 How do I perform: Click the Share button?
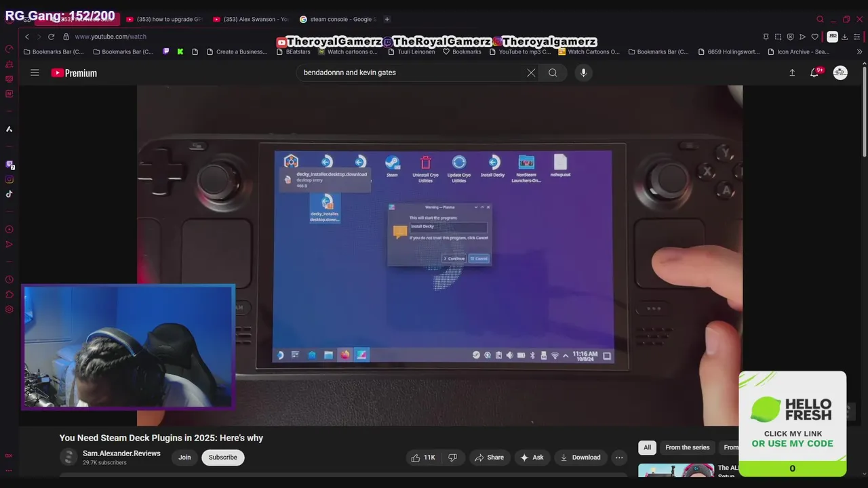[489, 457]
